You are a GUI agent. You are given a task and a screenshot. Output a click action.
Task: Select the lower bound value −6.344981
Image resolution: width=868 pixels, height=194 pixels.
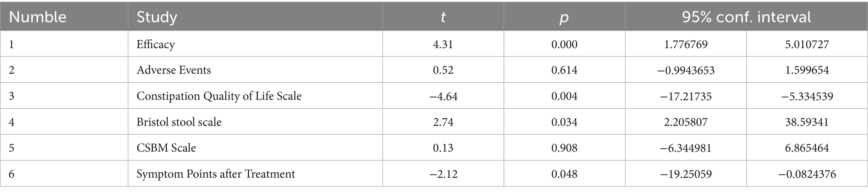pos(685,148)
